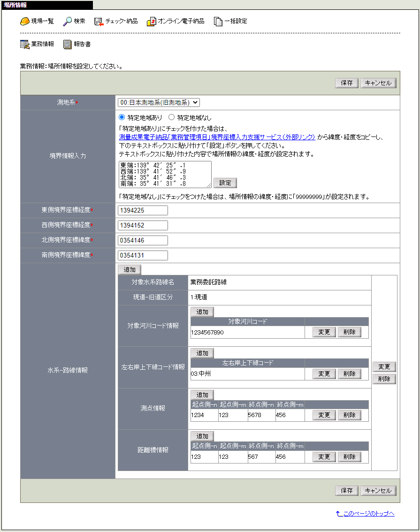Click 東側境界座標経度 input field
This screenshot has width=420, height=532.
click(143, 210)
